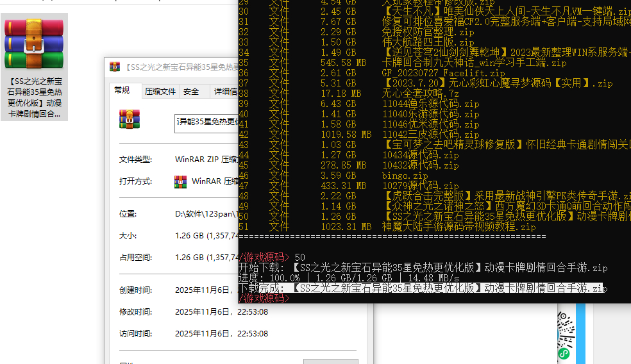The width and height of the screenshot is (631, 364).
Task: Select the WinRAR archive icon on the desktop
Action: pyautogui.click(x=34, y=44)
